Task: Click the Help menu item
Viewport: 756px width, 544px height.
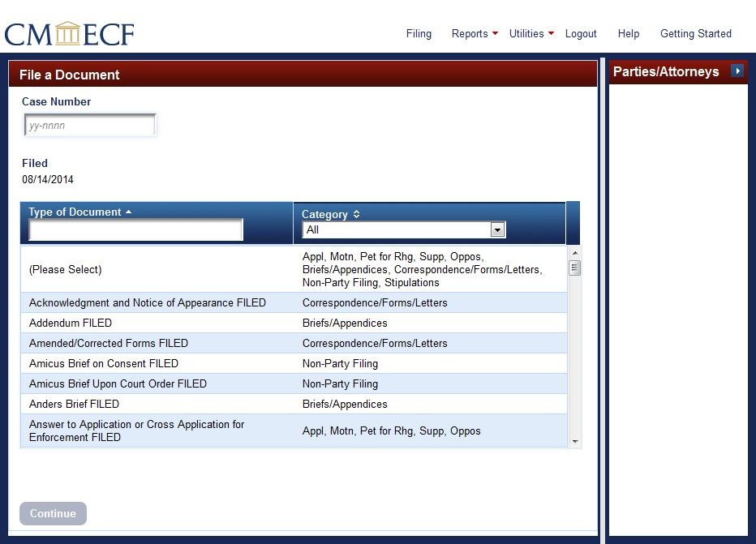Action: [x=628, y=34]
